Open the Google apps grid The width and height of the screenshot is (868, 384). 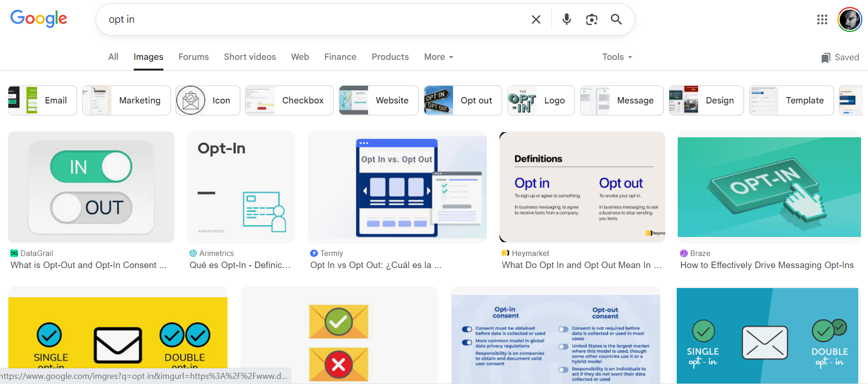822,19
